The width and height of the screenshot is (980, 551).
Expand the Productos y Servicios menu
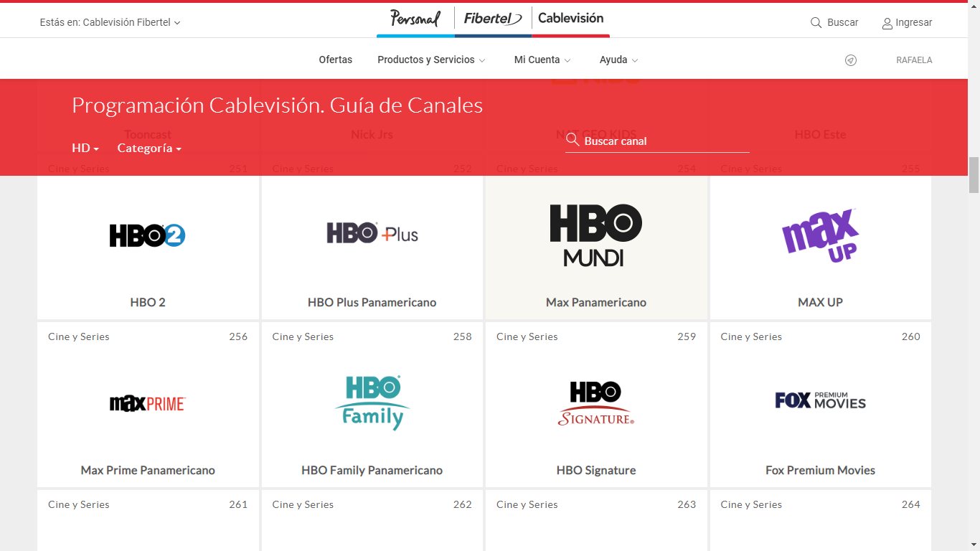click(431, 60)
